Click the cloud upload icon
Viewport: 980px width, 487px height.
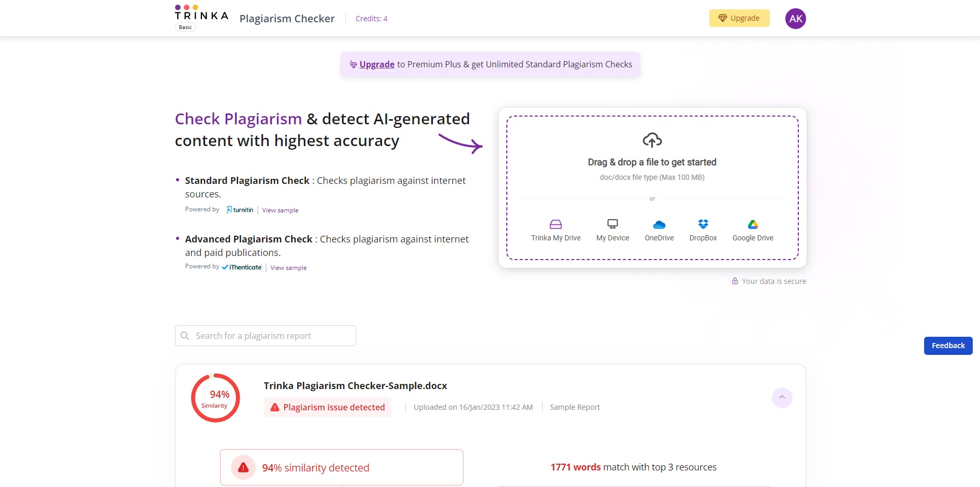pos(652,140)
